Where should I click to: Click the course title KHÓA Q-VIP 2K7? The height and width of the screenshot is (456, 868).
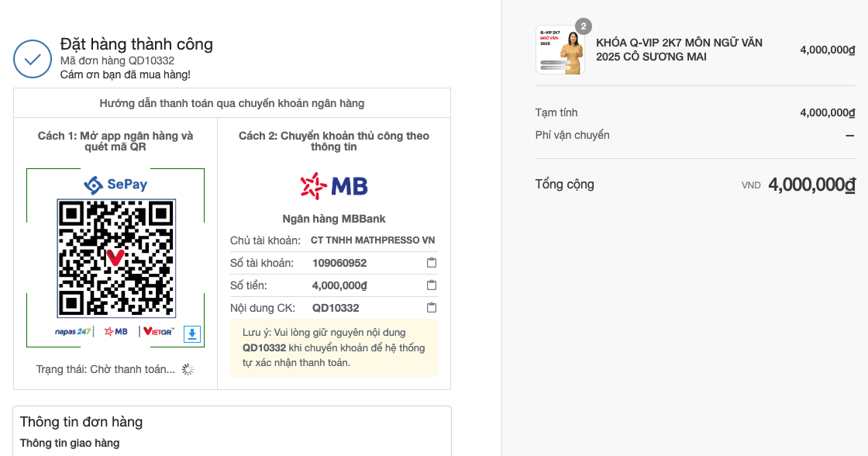(679, 50)
